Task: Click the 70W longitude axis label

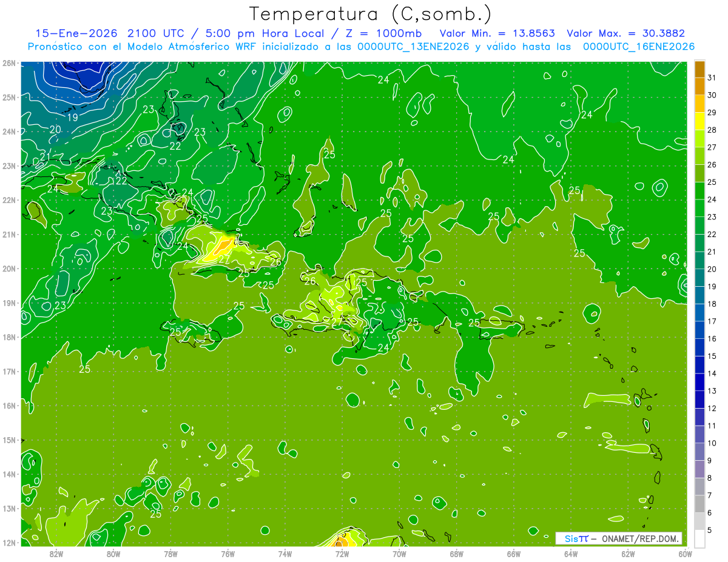Action: pos(399,554)
